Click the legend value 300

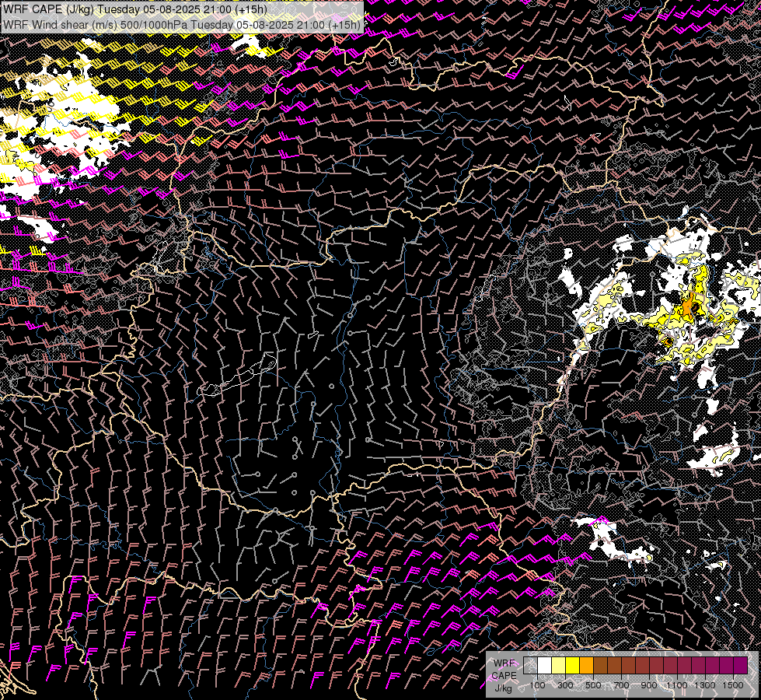565,685
